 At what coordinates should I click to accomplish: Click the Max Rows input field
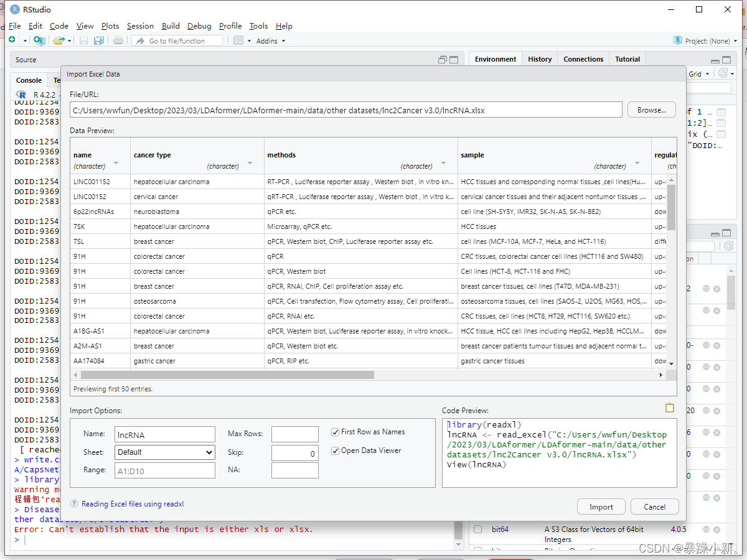[295, 434]
